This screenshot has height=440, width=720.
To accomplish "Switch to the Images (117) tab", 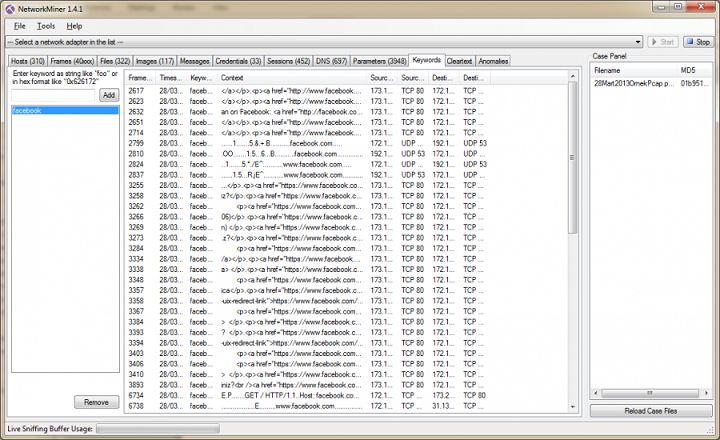I will [155, 61].
